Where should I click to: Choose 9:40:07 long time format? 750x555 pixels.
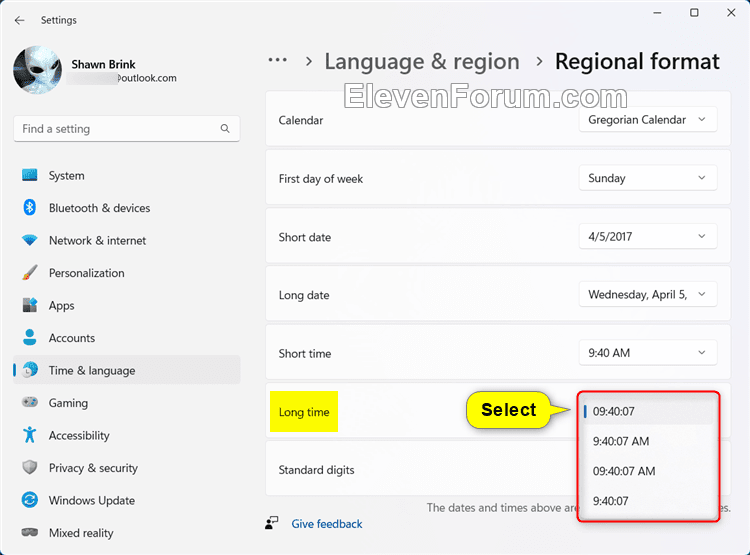(x=648, y=501)
